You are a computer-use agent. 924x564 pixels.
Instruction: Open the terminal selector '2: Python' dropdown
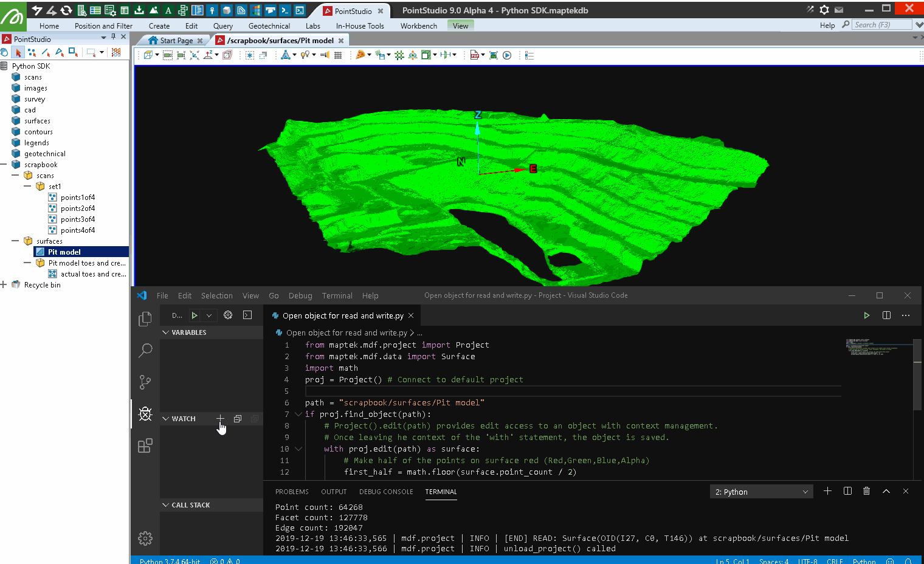point(761,492)
